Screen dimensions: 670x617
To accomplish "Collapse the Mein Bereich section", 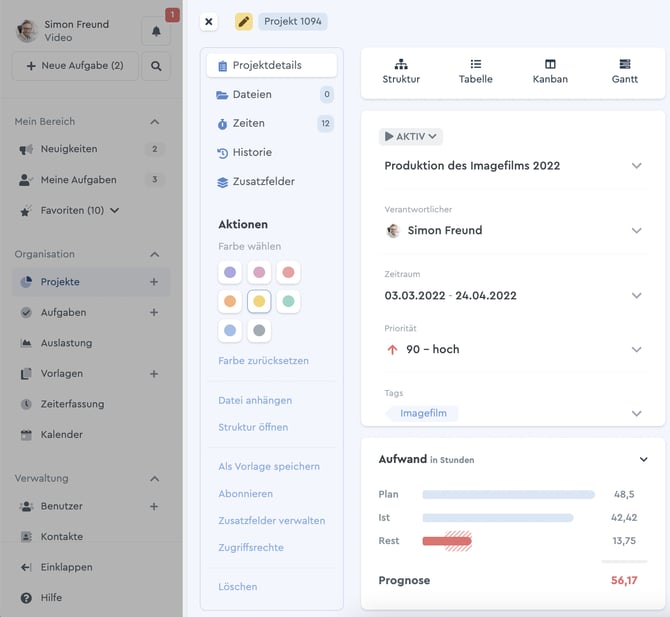I will (155, 122).
